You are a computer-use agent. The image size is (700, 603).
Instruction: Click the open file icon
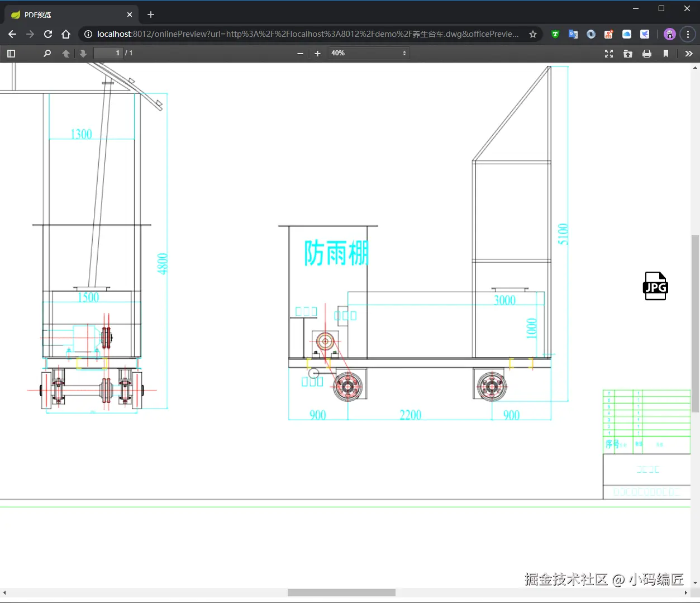click(628, 53)
